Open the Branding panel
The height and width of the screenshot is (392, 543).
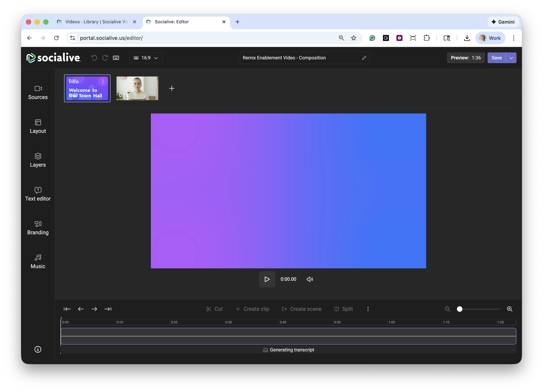[38, 228]
